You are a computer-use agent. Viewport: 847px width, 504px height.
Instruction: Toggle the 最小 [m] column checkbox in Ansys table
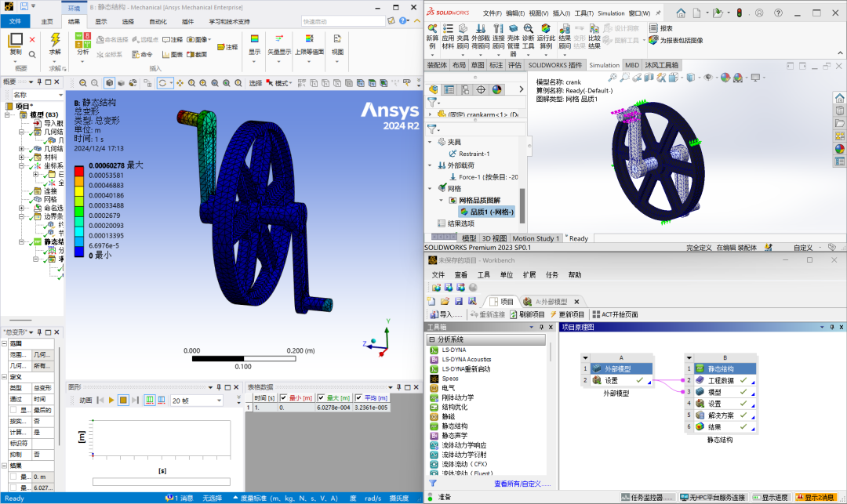[283, 397]
